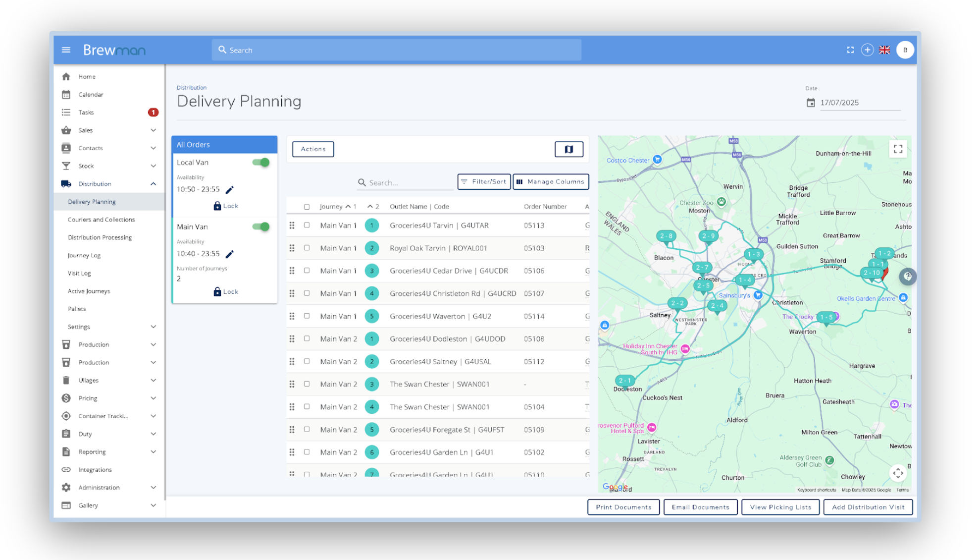980x560 pixels.
Task: Click the Manage Columns button
Action: click(551, 182)
